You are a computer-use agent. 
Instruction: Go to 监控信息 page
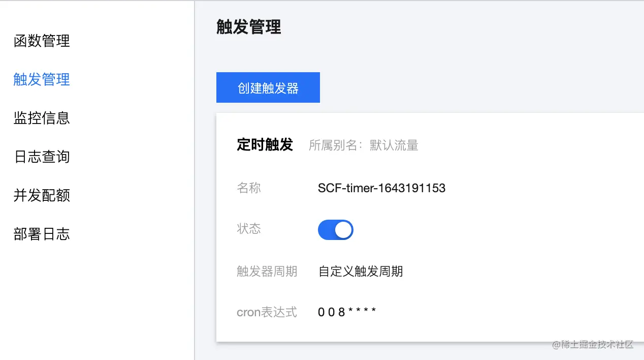pos(42,118)
